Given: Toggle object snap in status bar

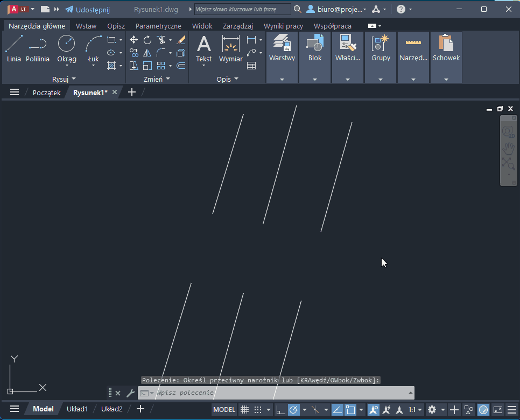Looking at the screenshot, I should (351, 409).
